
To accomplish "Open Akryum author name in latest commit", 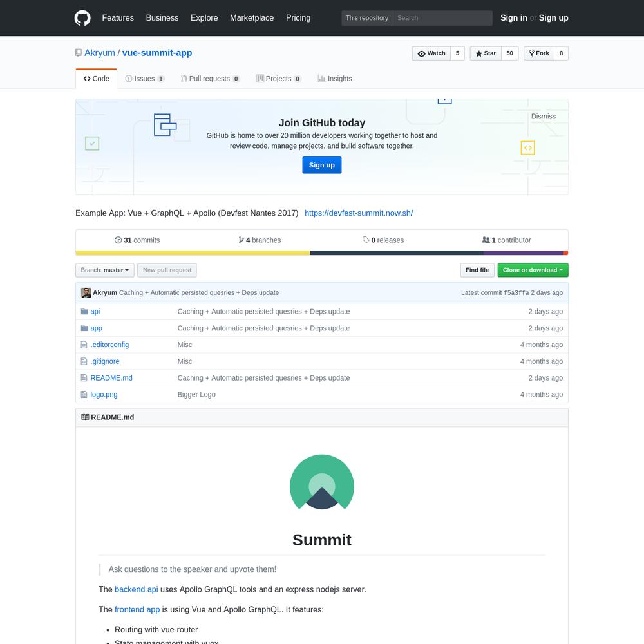I will [105, 292].
